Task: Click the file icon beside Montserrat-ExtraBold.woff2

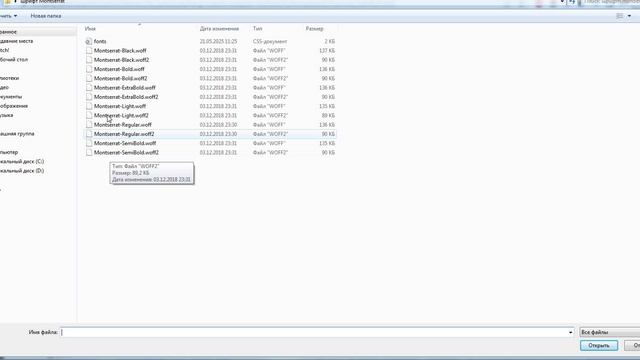Action: [89, 97]
